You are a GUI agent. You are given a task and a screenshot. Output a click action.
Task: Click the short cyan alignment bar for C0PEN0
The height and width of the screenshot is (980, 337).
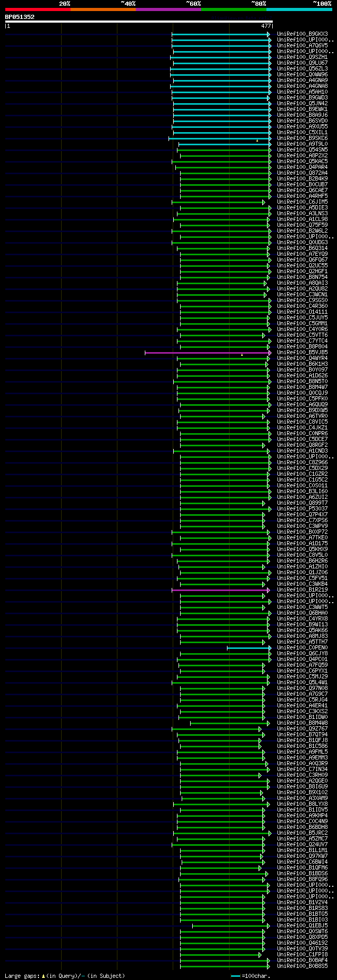(249, 648)
